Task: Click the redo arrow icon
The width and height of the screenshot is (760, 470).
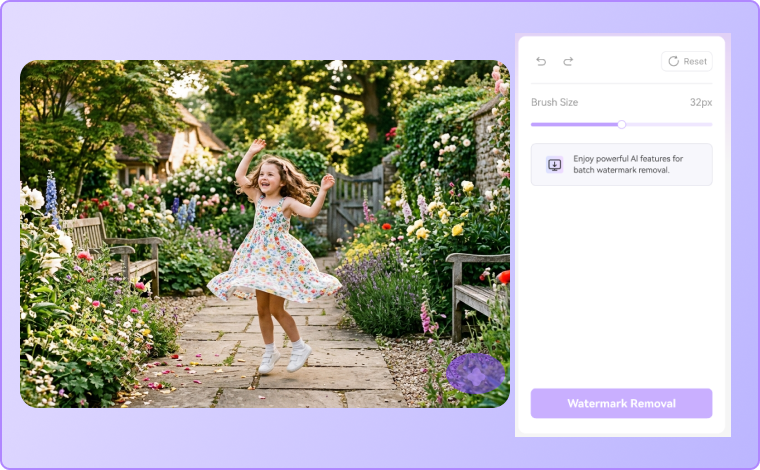Action: click(x=568, y=62)
